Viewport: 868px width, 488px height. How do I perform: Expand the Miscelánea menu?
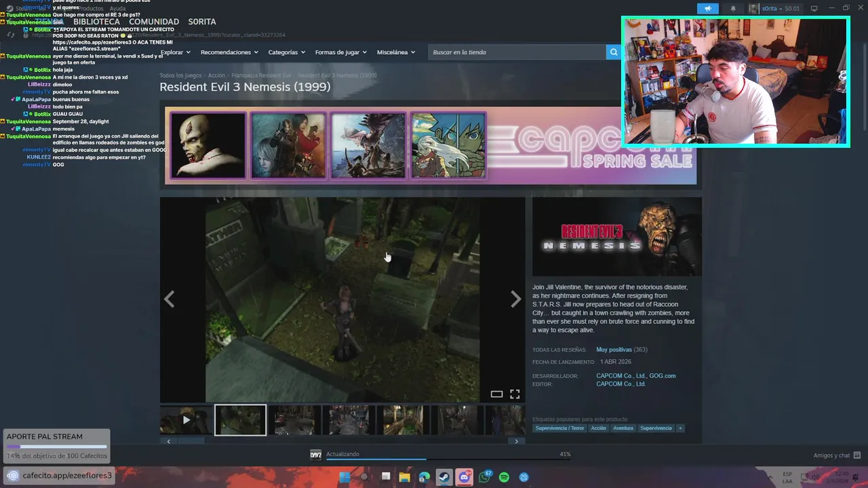coord(396,52)
